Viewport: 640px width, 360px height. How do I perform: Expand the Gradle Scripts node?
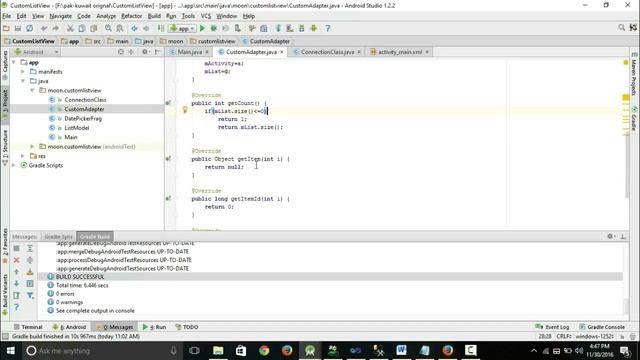[x=14, y=165]
